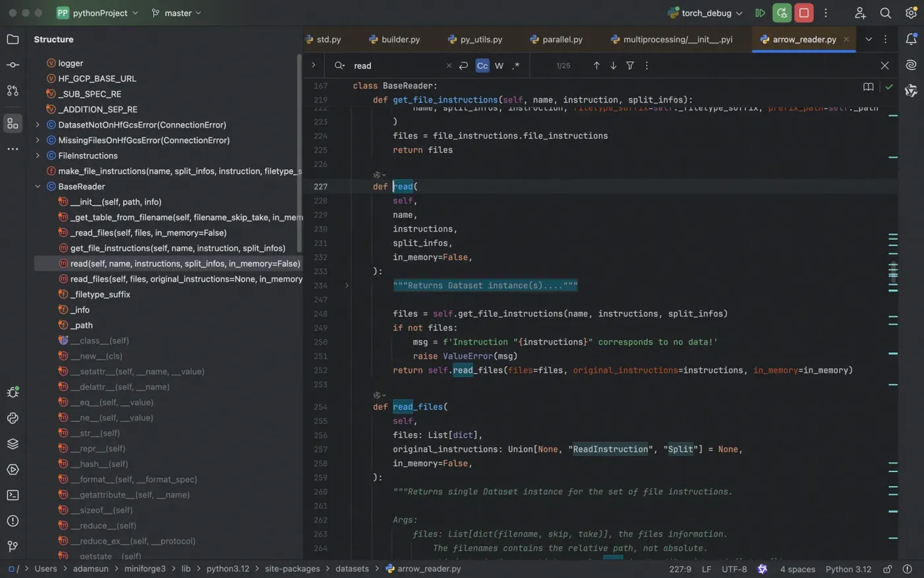This screenshot has height=578, width=924.
Task: Change file encoding UTF-8
Action: click(734, 569)
